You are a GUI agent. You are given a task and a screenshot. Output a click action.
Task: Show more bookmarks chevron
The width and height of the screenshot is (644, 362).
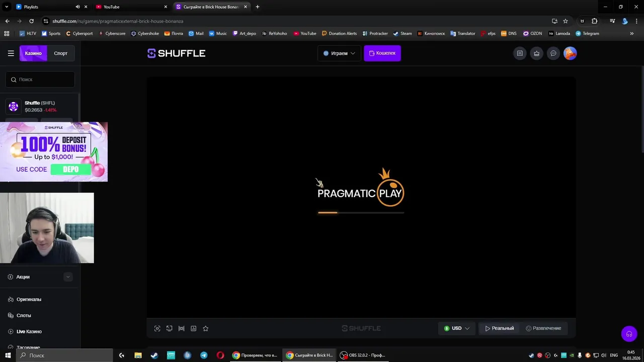632,34
